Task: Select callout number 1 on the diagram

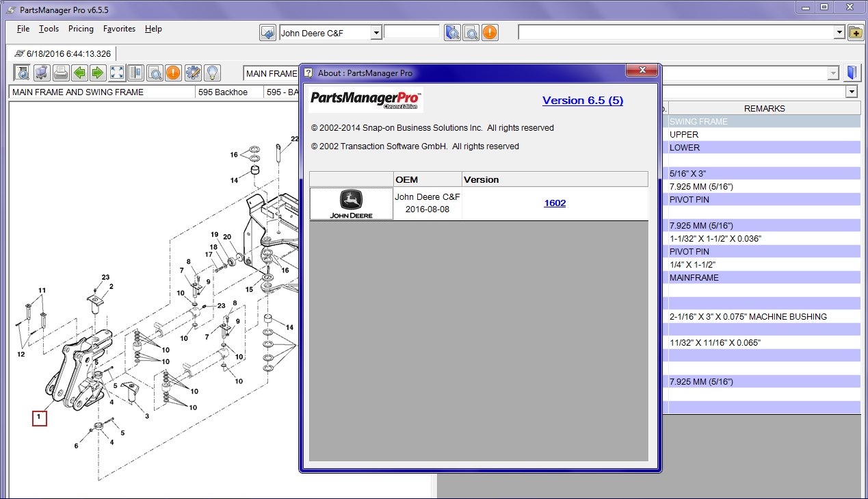Action: (x=39, y=417)
